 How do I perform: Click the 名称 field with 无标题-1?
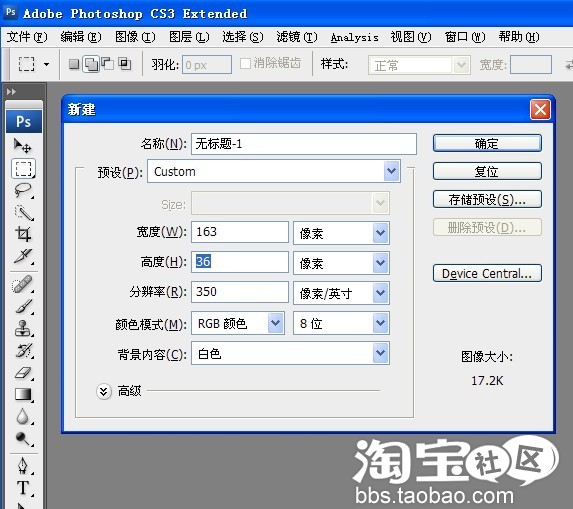pos(304,144)
